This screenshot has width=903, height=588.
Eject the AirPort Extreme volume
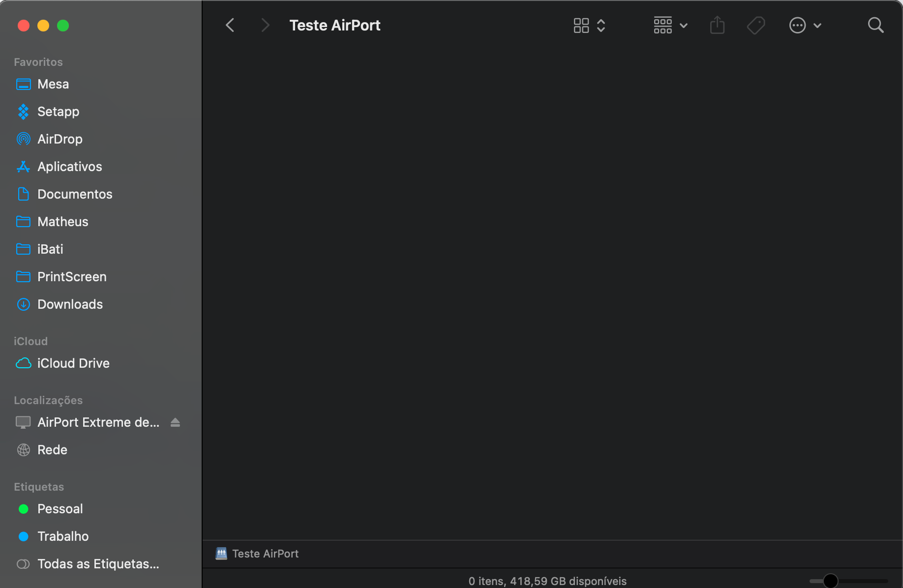[175, 422]
